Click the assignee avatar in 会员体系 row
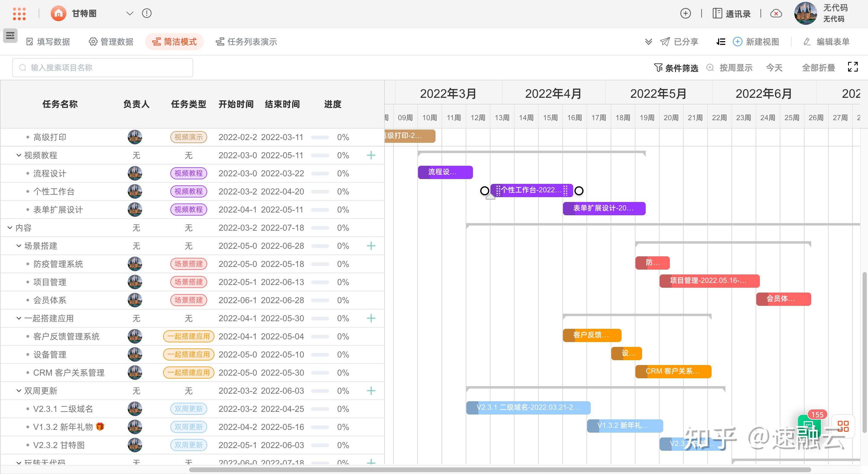This screenshot has height=474, width=868. point(135,300)
